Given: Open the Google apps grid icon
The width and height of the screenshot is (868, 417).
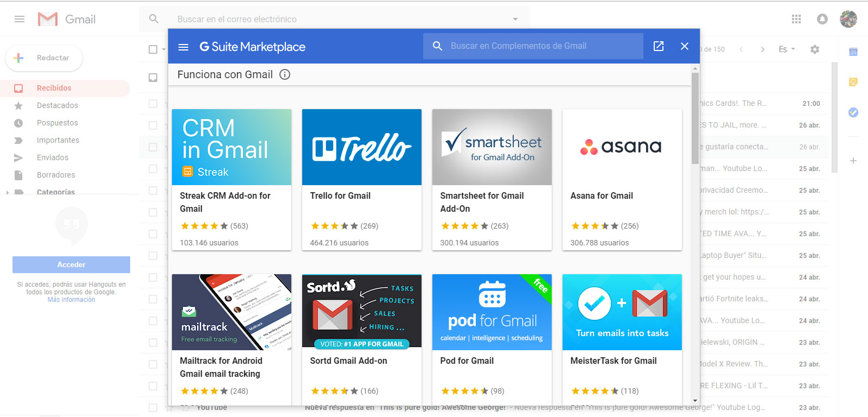Looking at the screenshot, I should (796, 19).
